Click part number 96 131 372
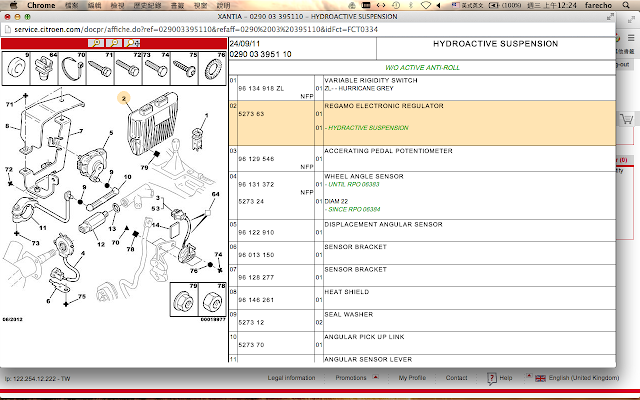This screenshot has width=640, height=400. 256,184
